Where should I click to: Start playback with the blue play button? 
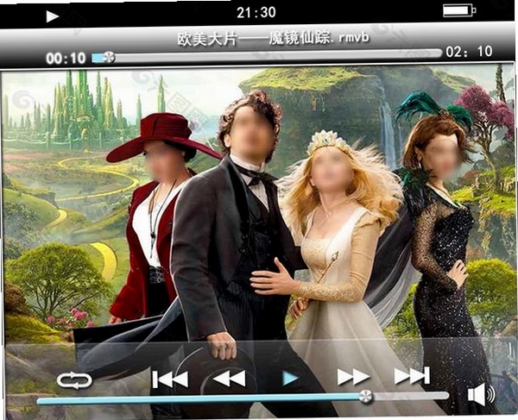point(290,378)
